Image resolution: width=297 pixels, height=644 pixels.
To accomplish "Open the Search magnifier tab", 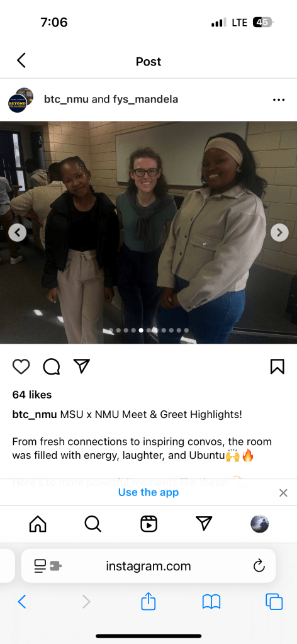I will click(93, 524).
